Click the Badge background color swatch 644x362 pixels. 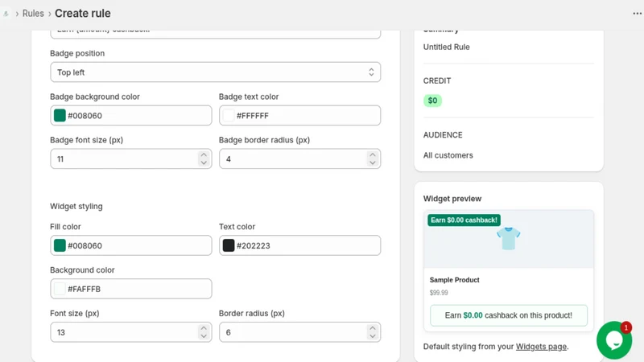60,115
